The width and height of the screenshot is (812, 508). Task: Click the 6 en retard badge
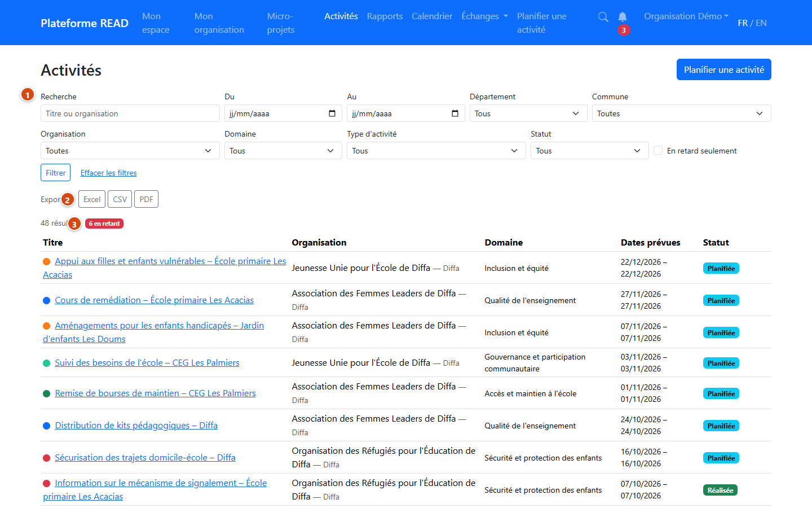pos(104,224)
